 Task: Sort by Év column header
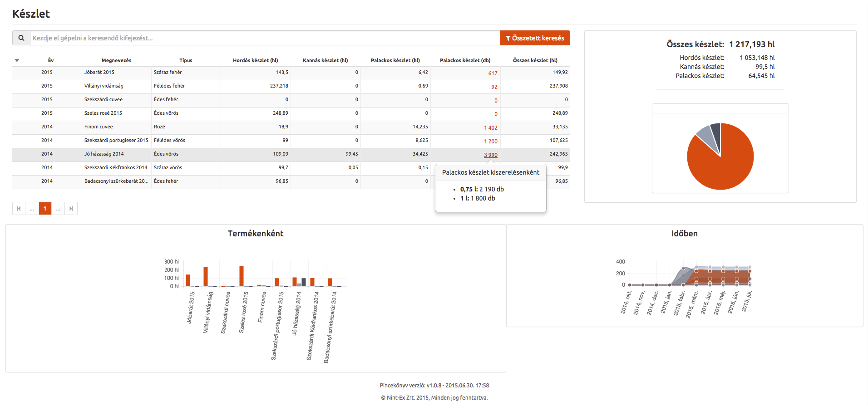(51, 60)
